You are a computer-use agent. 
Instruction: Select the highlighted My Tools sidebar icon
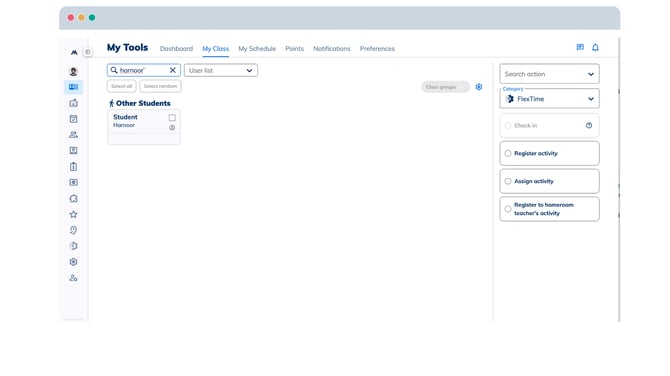[x=73, y=87]
